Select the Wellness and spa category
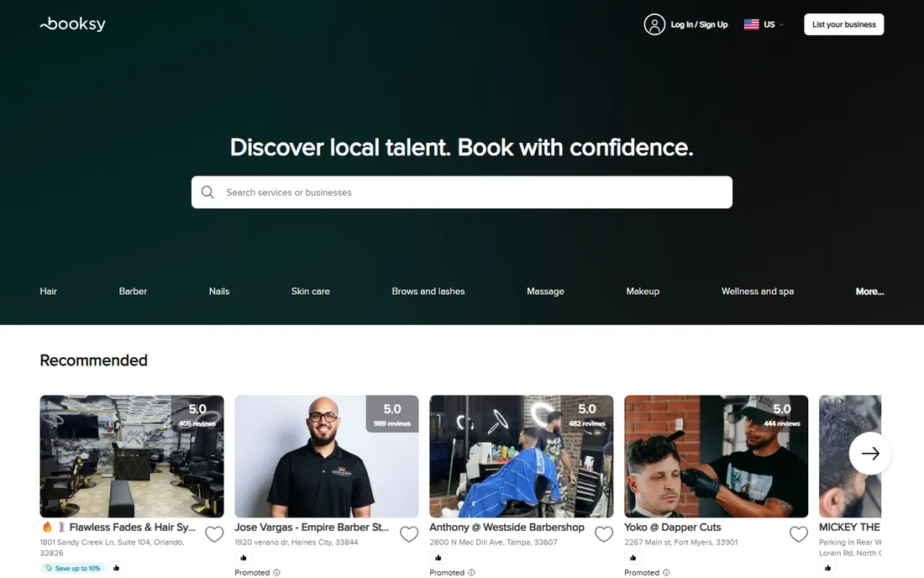The height and width of the screenshot is (578, 924). (758, 291)
